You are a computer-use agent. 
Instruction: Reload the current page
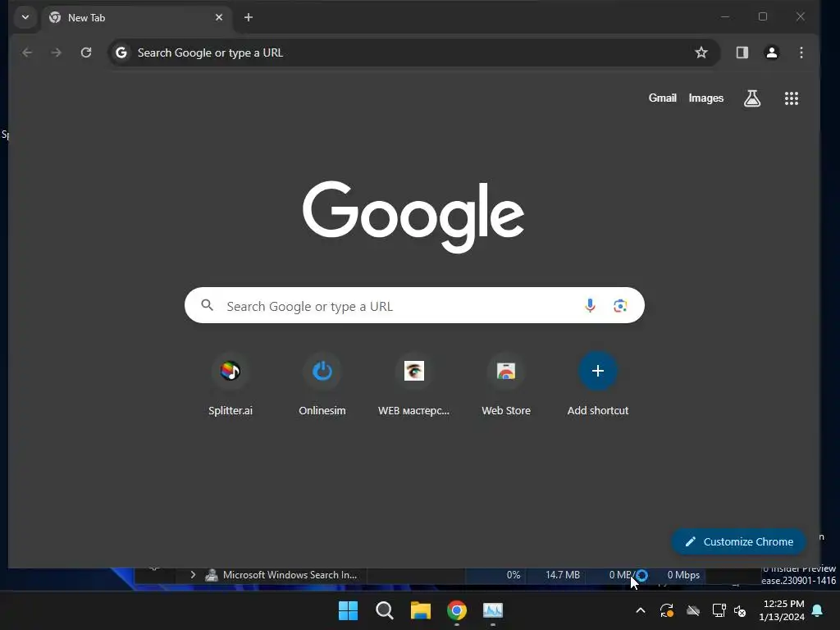click(86, 52)
